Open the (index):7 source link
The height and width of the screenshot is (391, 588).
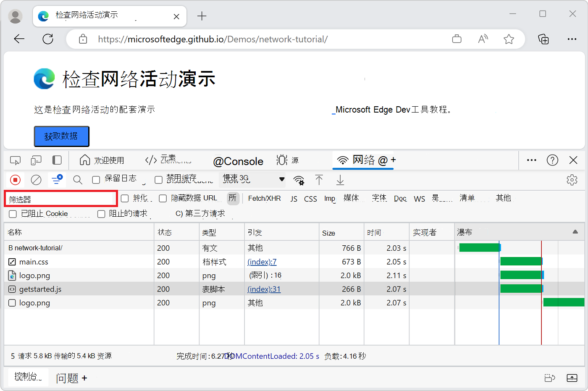click(x=262, y=261)
